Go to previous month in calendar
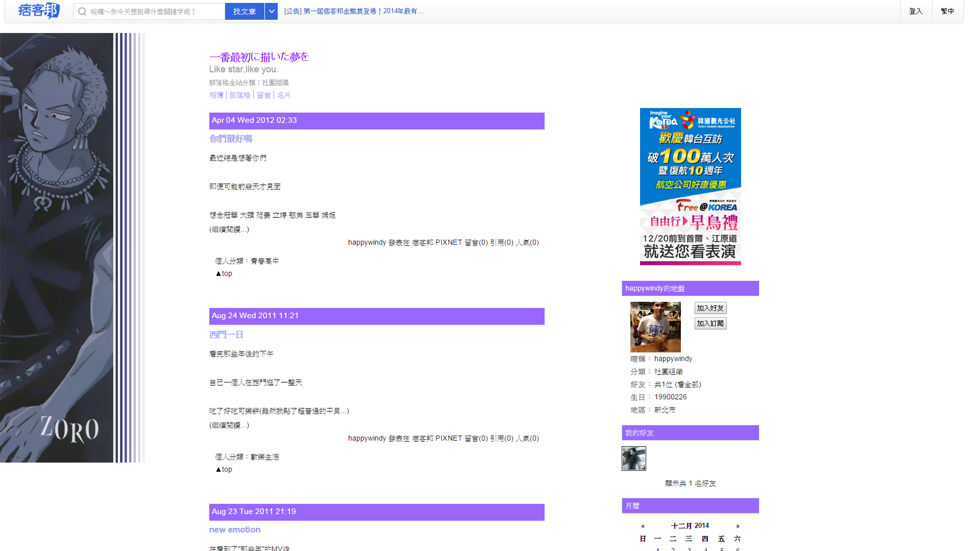980x551 pixels. pos(643,526)
